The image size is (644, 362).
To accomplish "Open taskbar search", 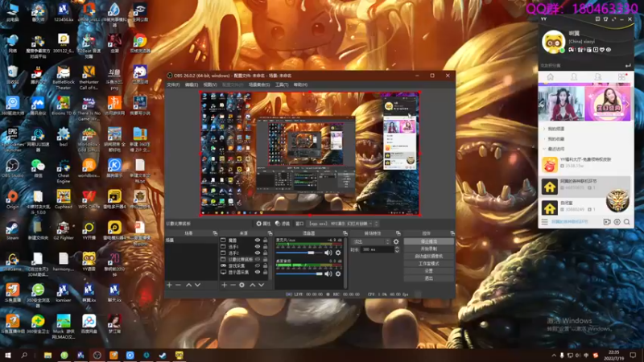I will coord(24,356).
